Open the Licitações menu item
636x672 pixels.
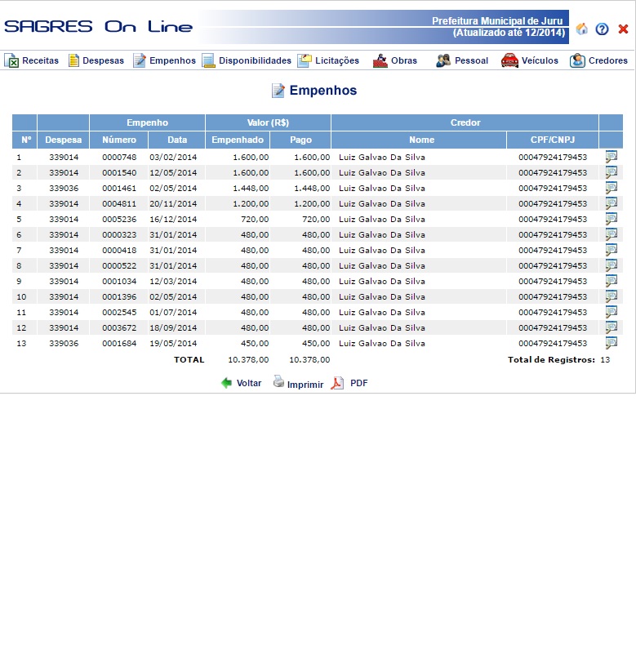[x=328, y=60]
